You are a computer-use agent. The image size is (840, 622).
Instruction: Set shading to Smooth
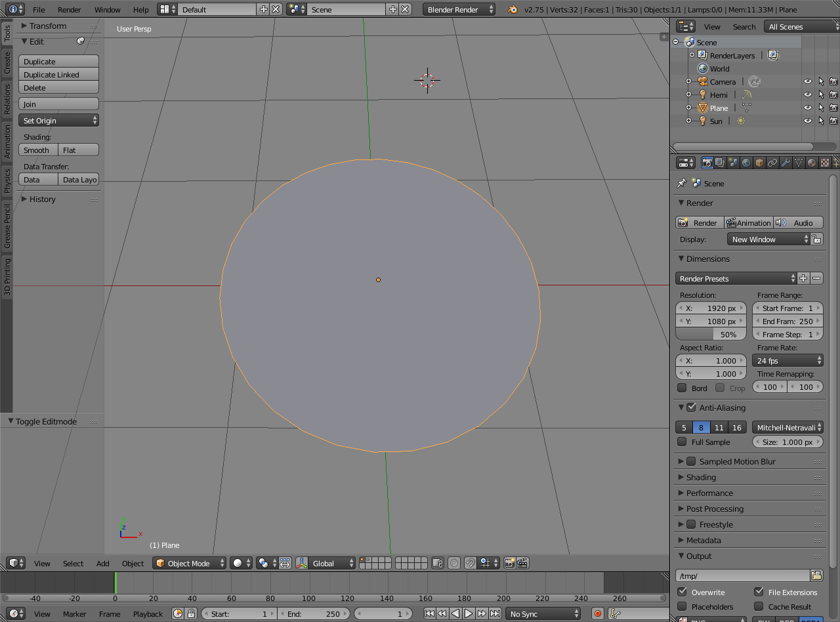[39, 150]
